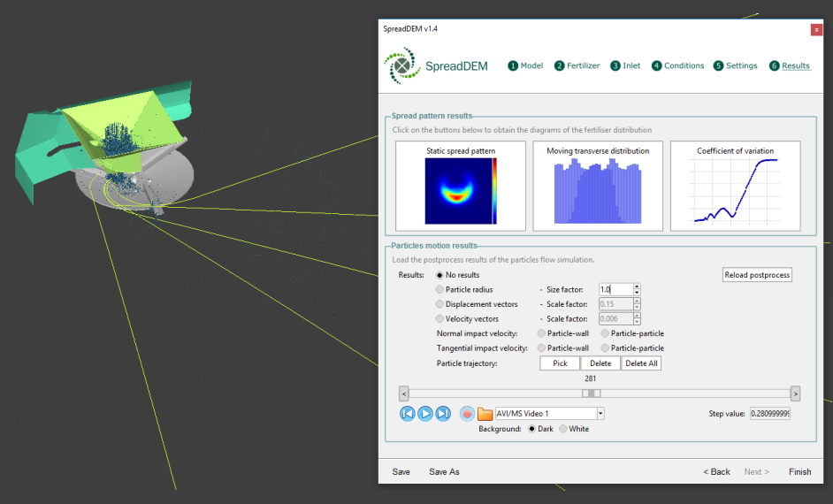Click Pick for particle trajectory

click(x=560, y=363)
